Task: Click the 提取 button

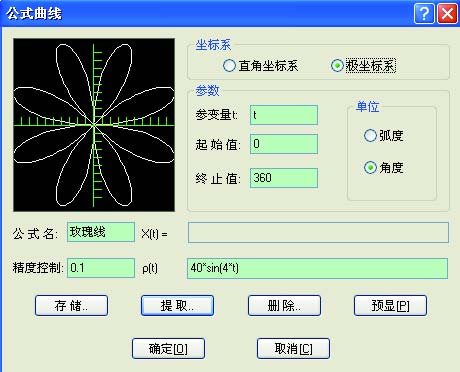Action: 177,305
